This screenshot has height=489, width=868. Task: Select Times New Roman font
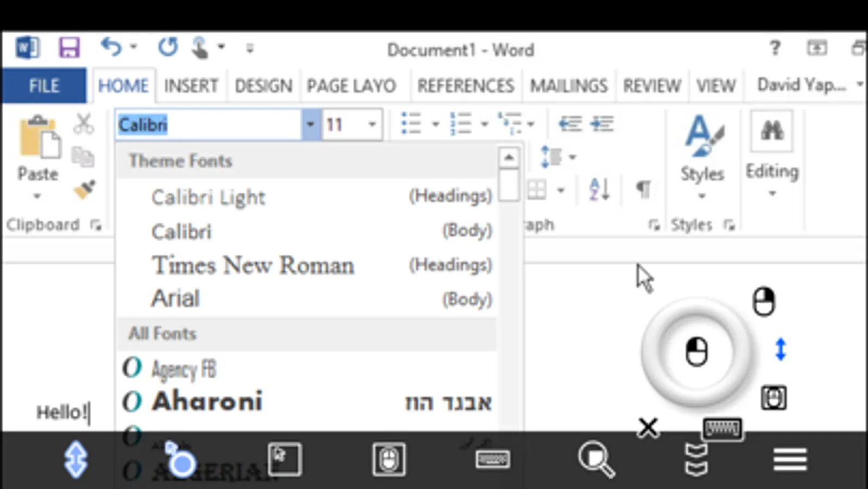(307, 265)
